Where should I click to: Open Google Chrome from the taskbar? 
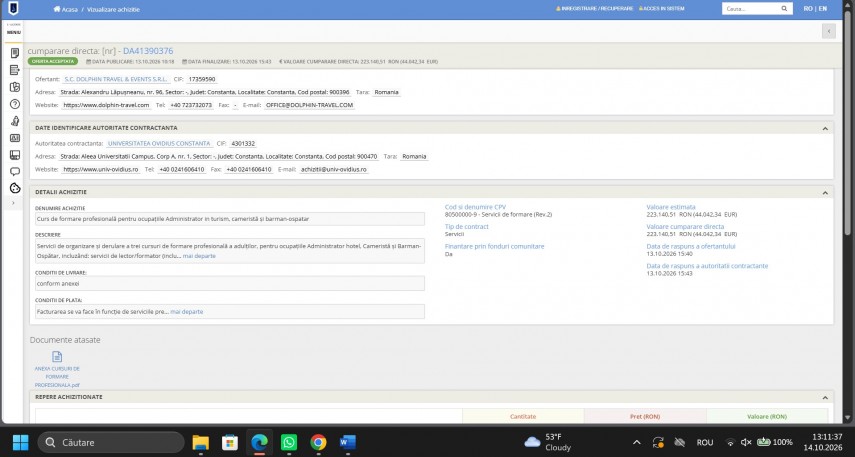[318, 442]
